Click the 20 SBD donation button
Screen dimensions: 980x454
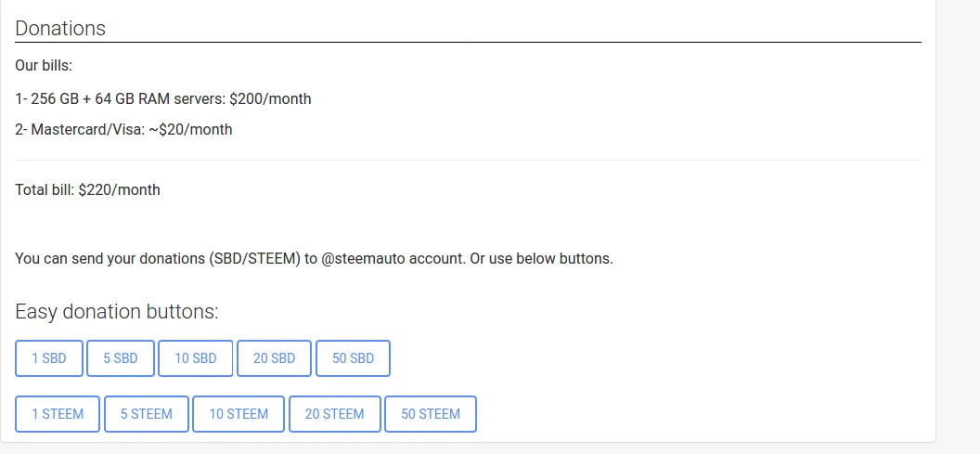point(274,358)
